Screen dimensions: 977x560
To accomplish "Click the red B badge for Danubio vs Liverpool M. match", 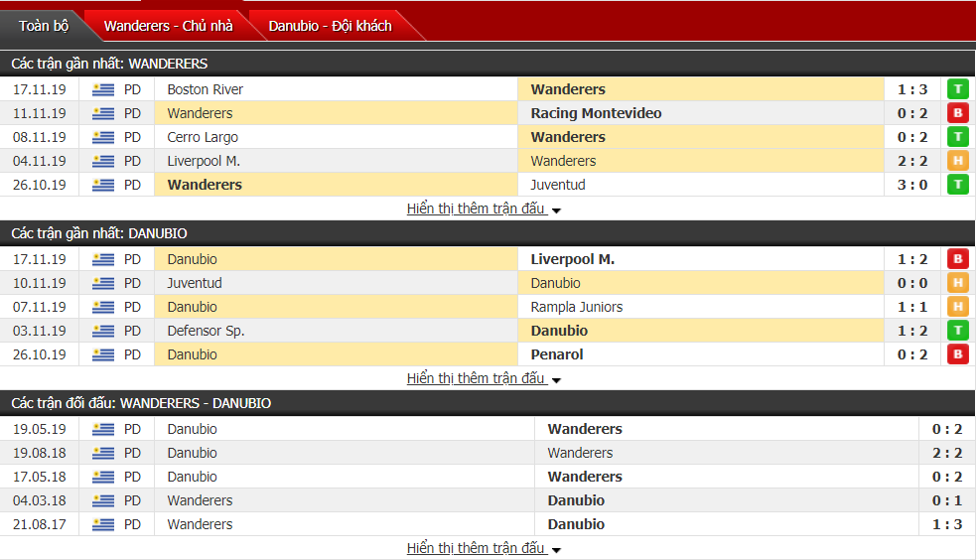I will pyautogui.click(x=958, y=259).
